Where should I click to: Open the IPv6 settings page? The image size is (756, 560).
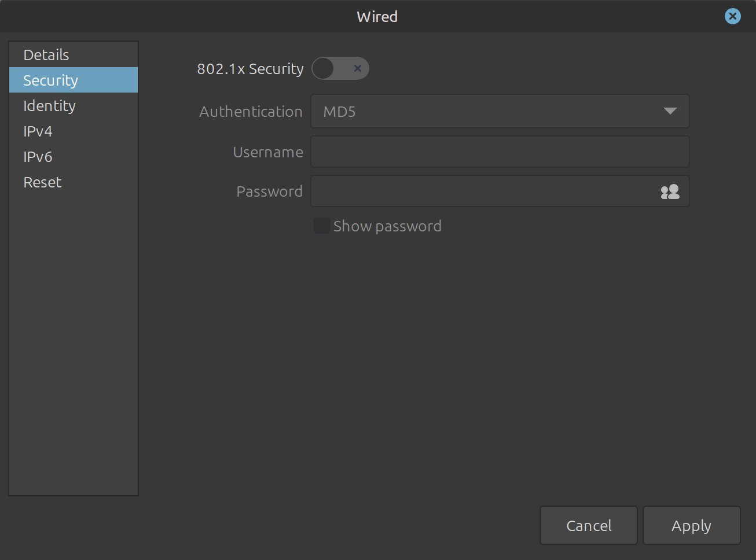click(38, 157)
